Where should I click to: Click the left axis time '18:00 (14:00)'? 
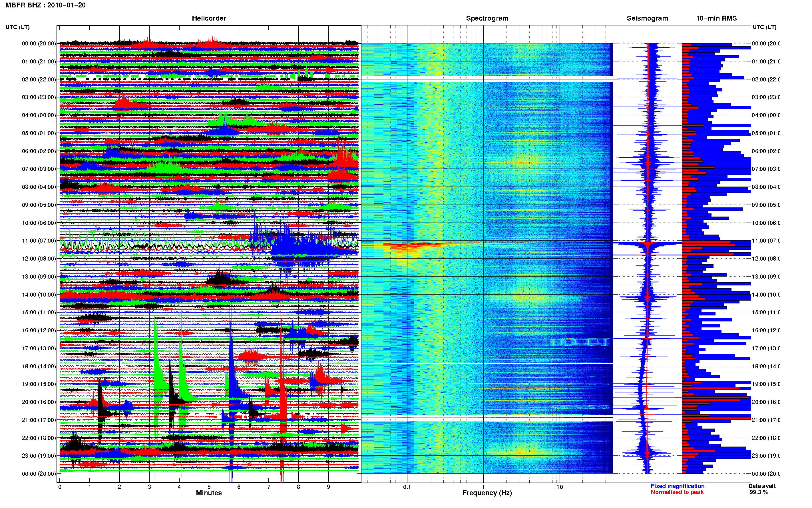click(x=39, y=366)
